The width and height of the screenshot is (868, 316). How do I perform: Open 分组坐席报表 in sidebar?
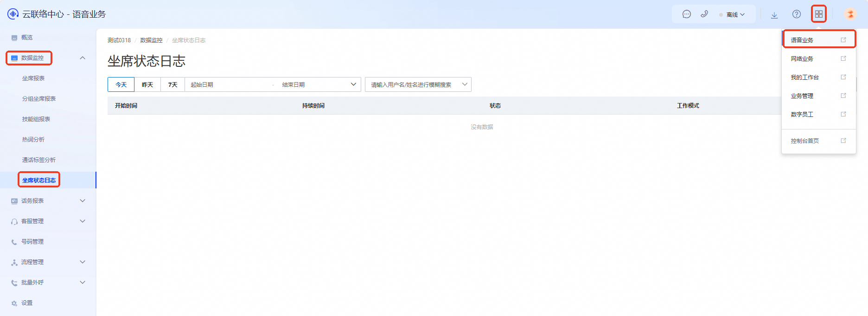(x=39, y=99)
